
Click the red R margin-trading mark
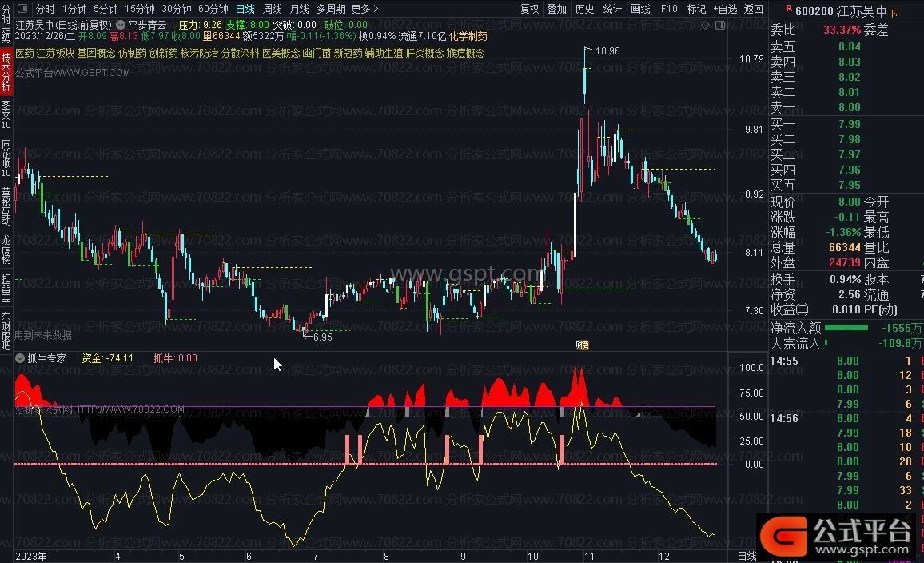click(788, 9)
